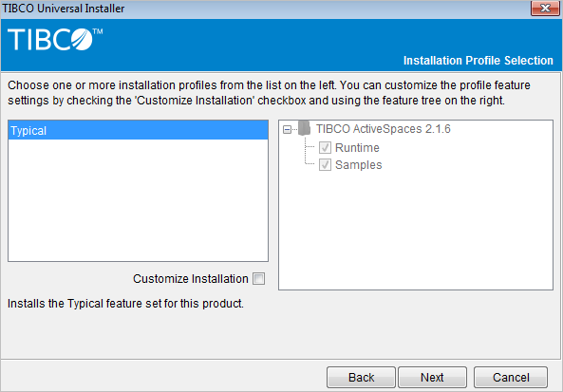Image resolution: width=563 pixels, height=392 pixels.
Task: Toggle the Samples feature checkbox
Action: [325, 165]
